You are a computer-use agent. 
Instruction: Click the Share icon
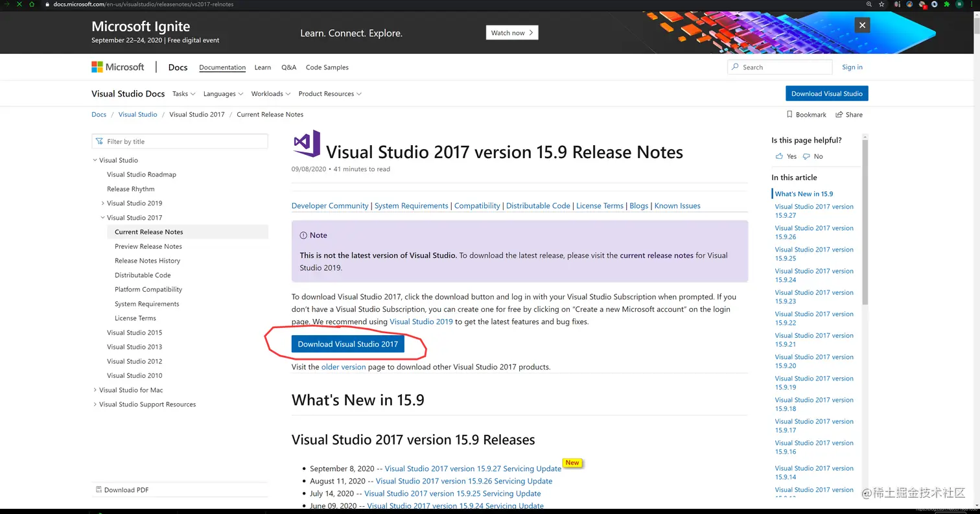tap(839, 114)
